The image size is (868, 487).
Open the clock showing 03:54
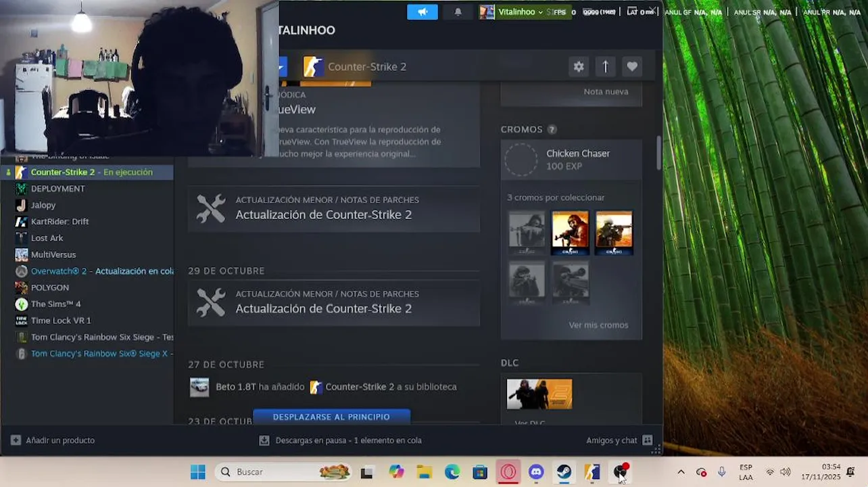[821, 472]
